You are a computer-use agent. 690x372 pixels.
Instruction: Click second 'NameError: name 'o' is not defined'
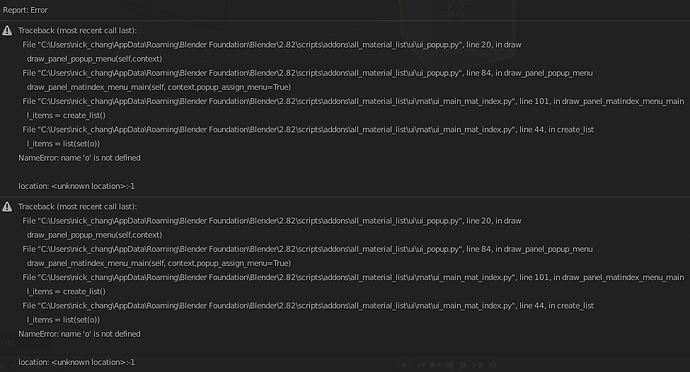[x=79, y=334]
